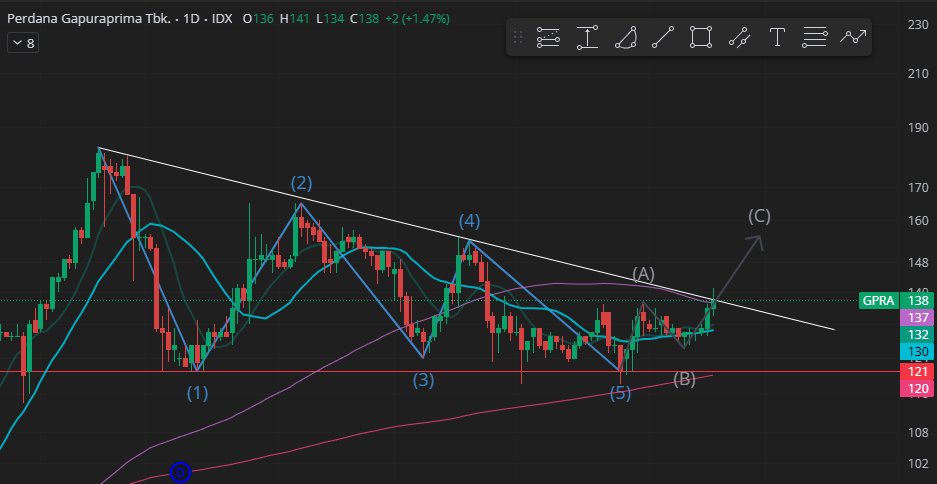Select the Fib retracement drawing tool
The image size is (937, 484).
[x=548, y=38]
